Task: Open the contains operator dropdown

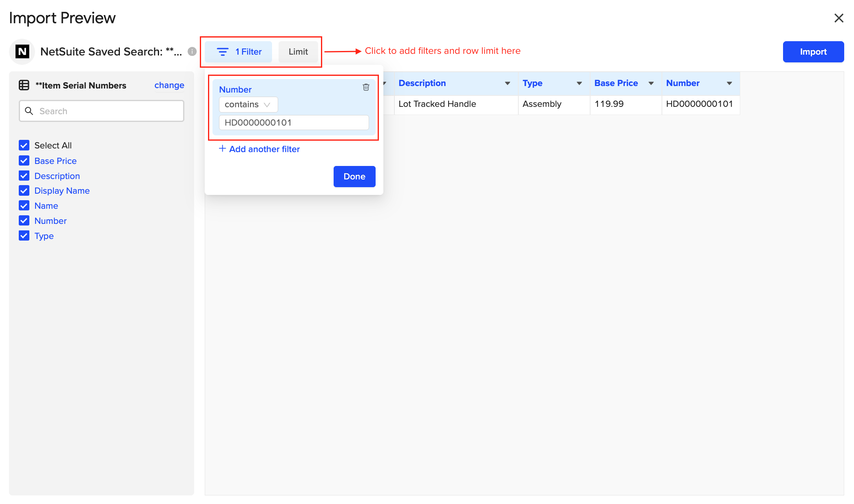Action: 248,104
